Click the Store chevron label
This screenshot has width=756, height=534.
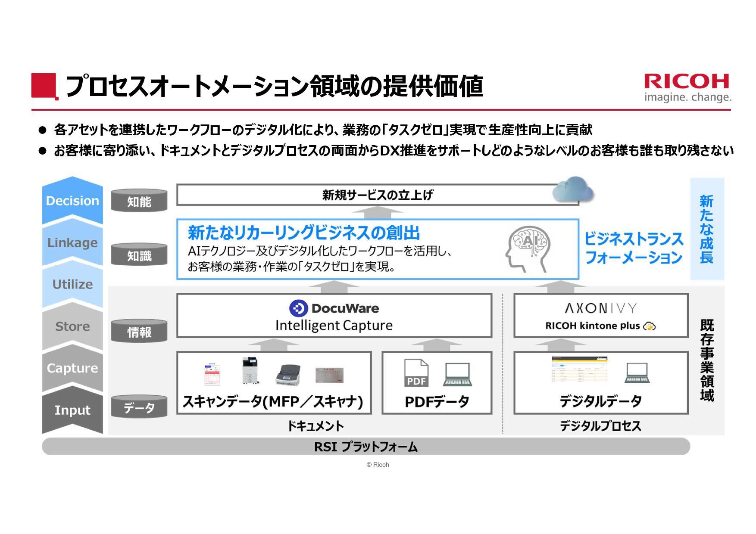tap(72, 326)
